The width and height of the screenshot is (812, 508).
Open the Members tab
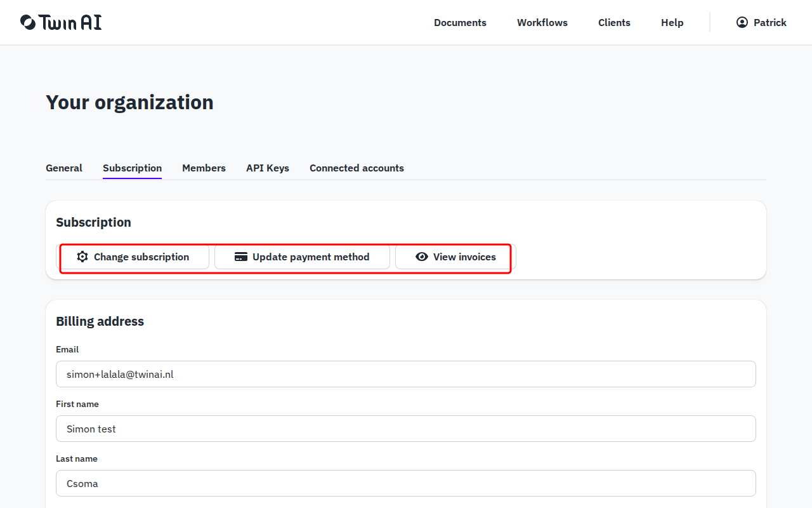coord(204,168)
